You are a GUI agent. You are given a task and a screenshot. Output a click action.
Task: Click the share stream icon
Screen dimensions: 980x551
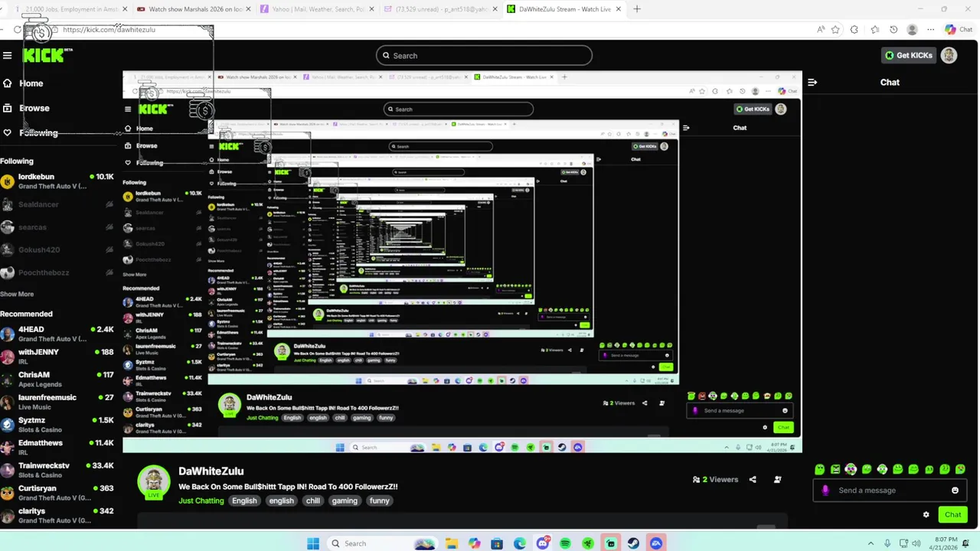(753, 480)
